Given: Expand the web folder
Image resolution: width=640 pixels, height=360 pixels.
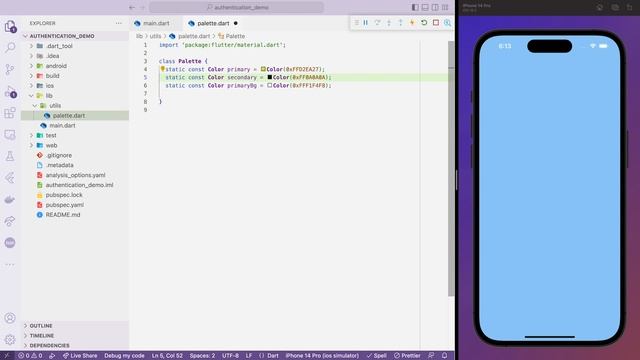Looking at the screenshot, I should 31,145.
